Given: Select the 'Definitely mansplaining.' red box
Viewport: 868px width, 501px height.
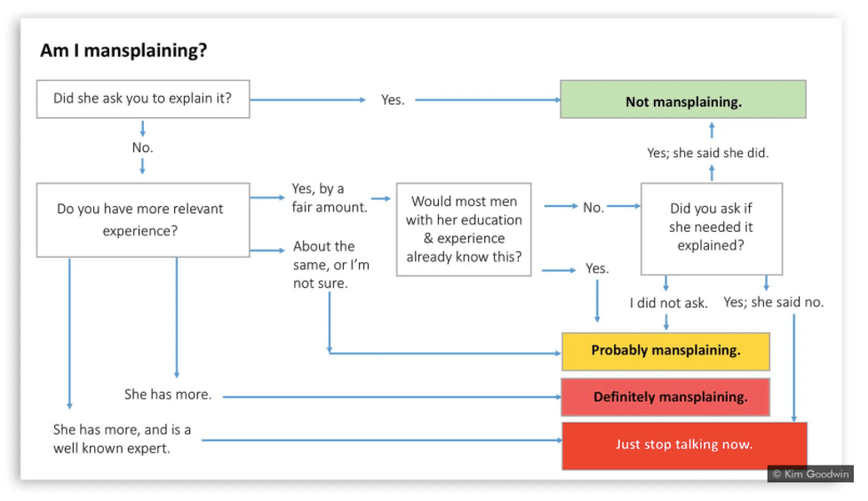Looking at the screenshot, I should (665, 397).
